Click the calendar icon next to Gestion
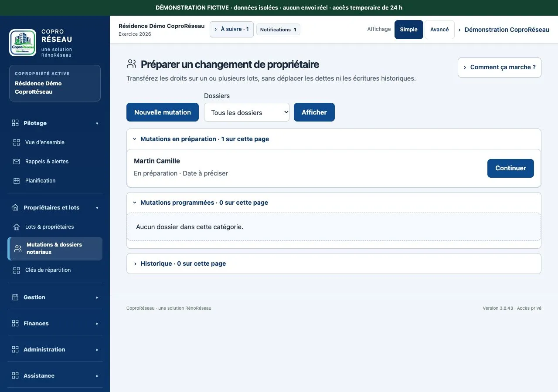The image size is (558, 392). tap(15, 297)
